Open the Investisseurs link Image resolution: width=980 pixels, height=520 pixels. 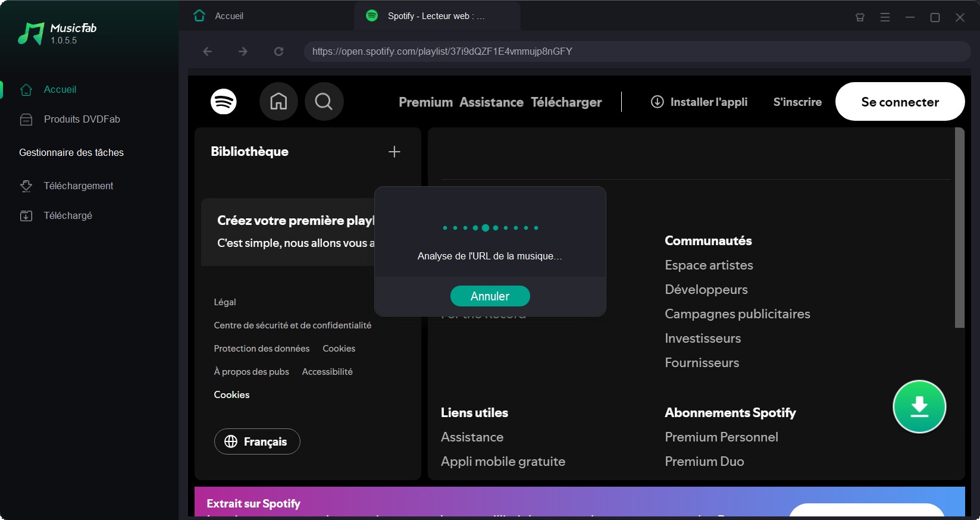pos(703,339)
